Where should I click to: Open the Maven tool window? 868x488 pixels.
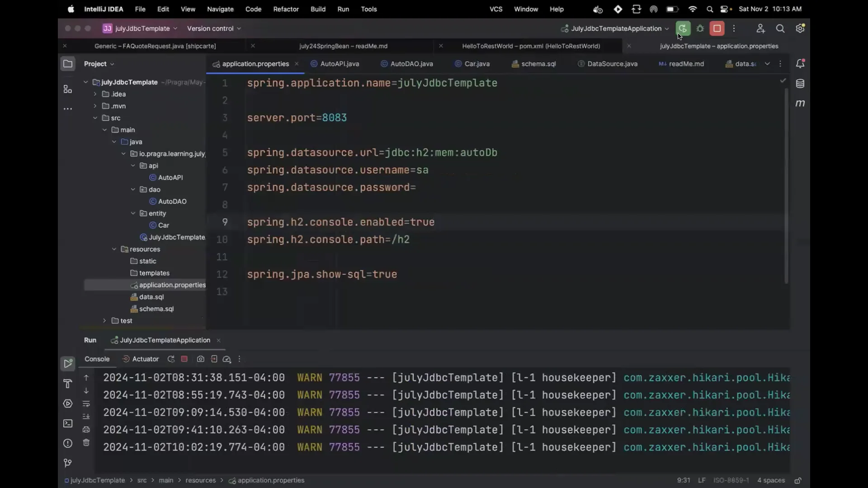click(x=800, y=103)
